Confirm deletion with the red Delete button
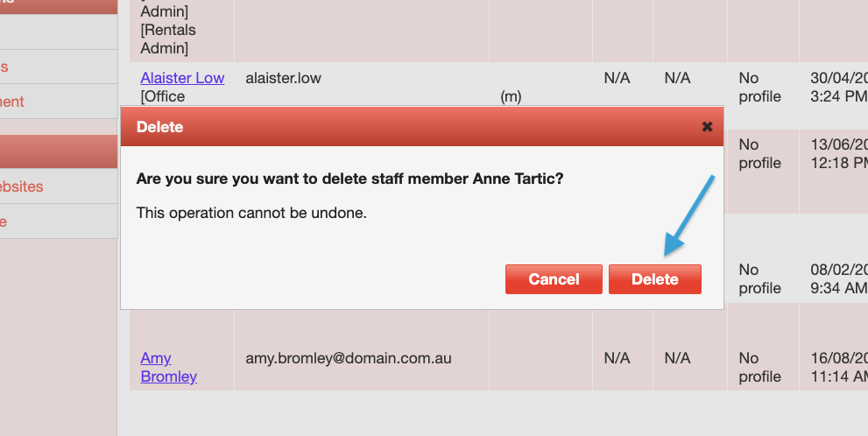This screenshot has height=436, width=868. pyautogui.click(x=654, y=279)
